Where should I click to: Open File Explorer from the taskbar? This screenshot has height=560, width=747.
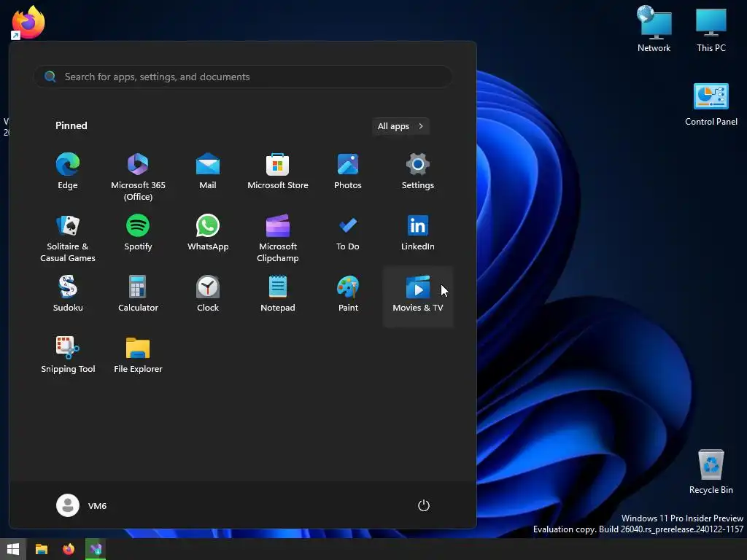tap(42, 549)
